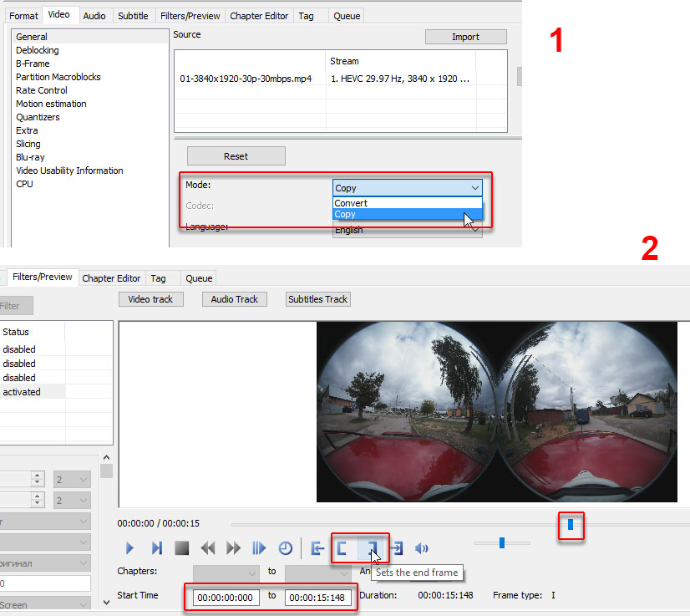Viewport: 690px width, 616px height.
Task: Click the clock time icon
Action: [x=286, y=548]
